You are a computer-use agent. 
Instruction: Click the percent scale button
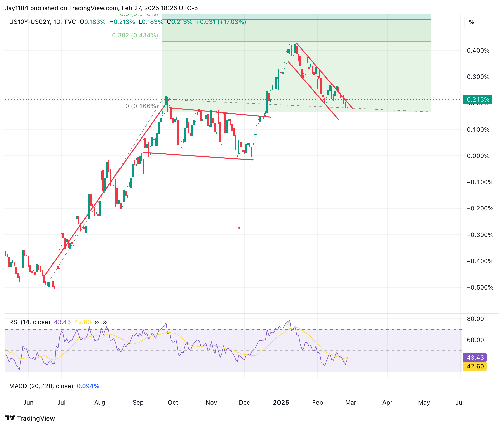coord(480,22)
